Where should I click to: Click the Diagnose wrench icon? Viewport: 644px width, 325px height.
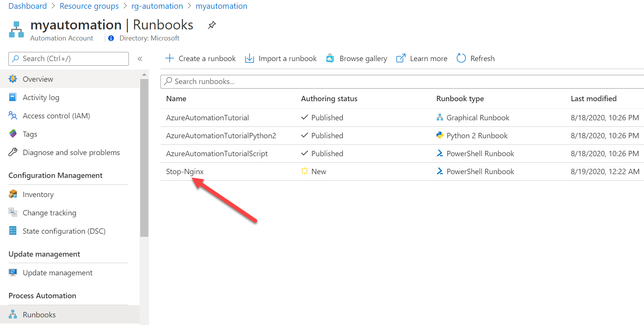pyautogui.click(x=13, y=152)
